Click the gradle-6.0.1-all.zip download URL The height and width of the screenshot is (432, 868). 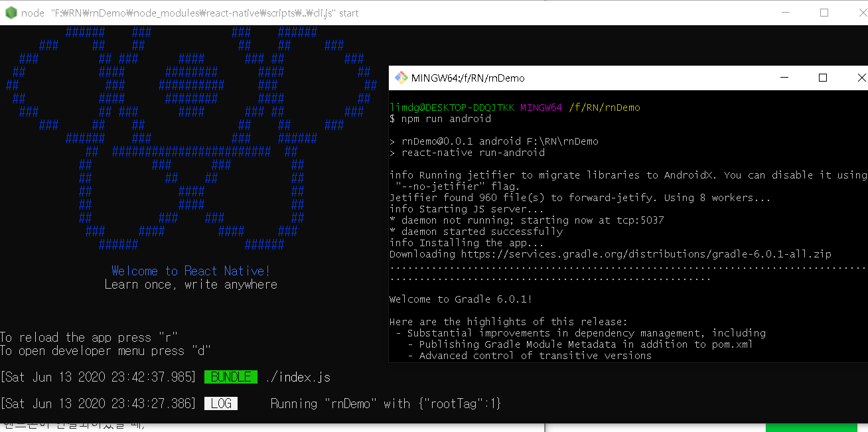646,254
